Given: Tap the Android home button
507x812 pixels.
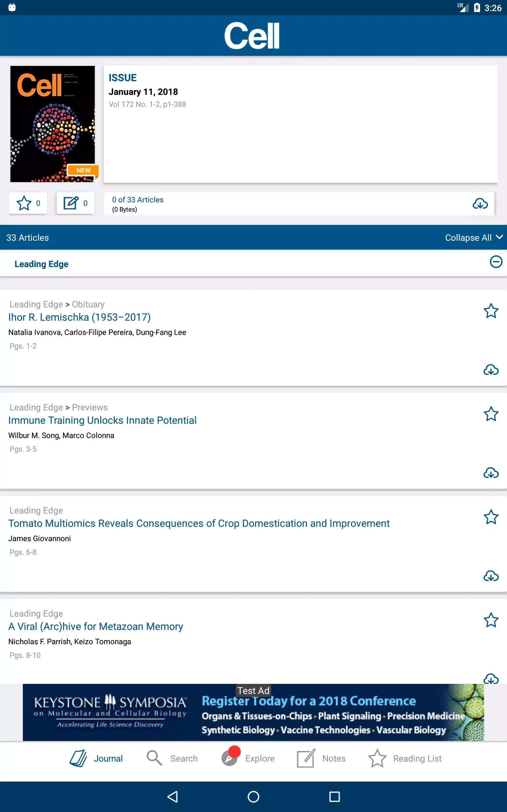Looking at the screenshot, I should tap(253, 796).
